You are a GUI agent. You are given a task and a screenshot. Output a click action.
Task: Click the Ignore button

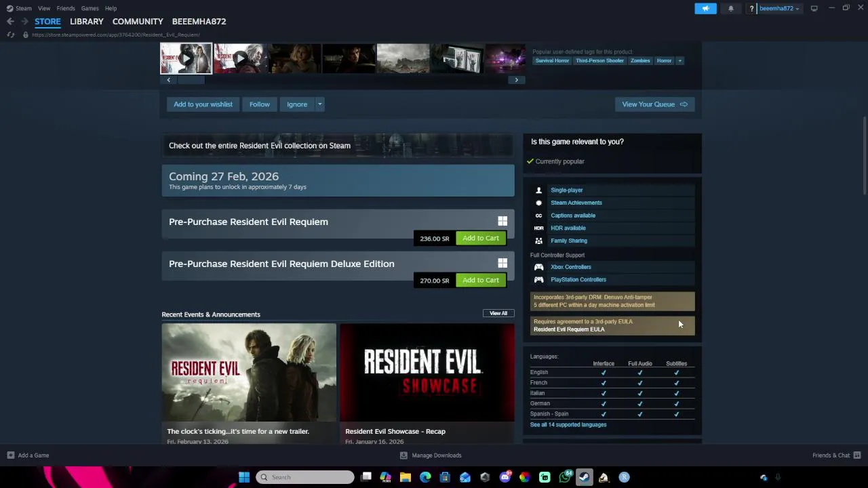297,104
